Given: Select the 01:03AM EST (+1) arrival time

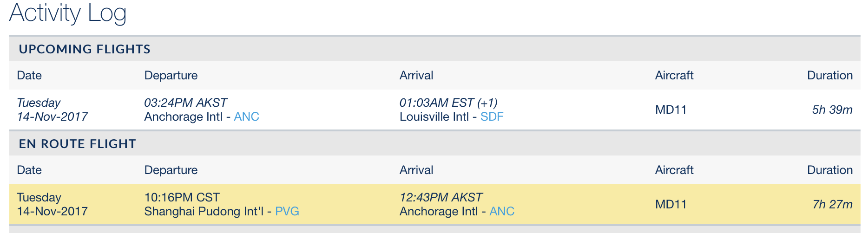Looking at the screenshot, I should tap(448, 103).
